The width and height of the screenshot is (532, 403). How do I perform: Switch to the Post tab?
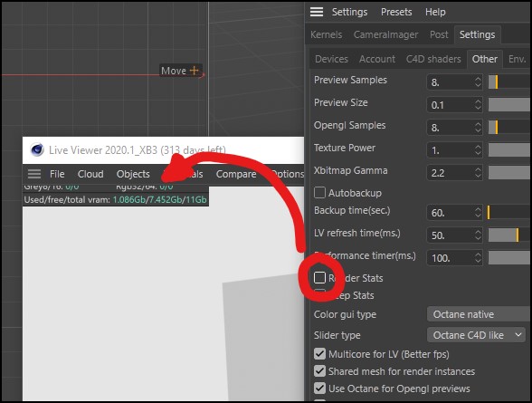[439, 34]
